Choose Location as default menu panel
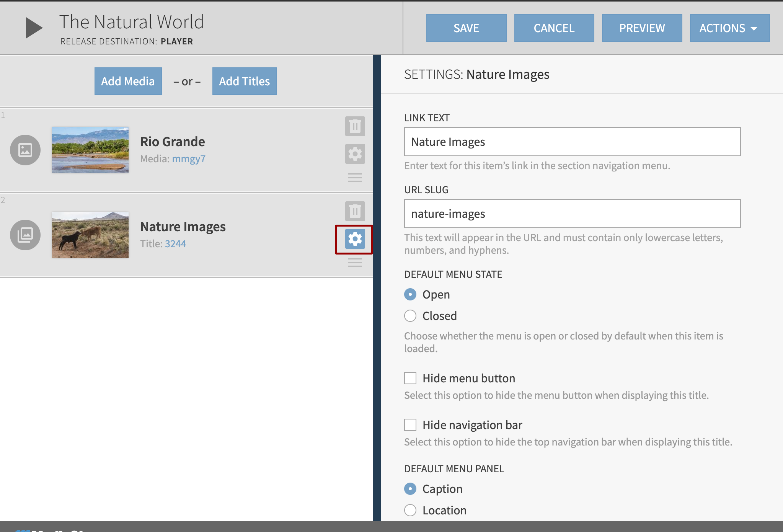 click(x=410, y=510)
